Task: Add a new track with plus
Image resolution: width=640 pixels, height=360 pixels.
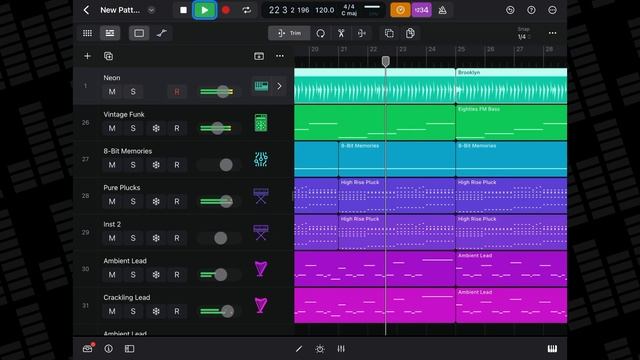Action: [87, 56]
